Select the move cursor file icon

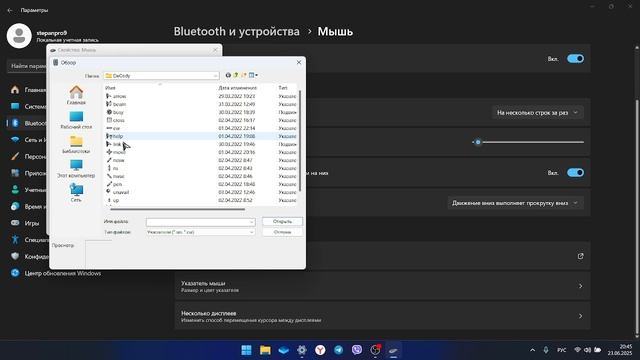109,152
